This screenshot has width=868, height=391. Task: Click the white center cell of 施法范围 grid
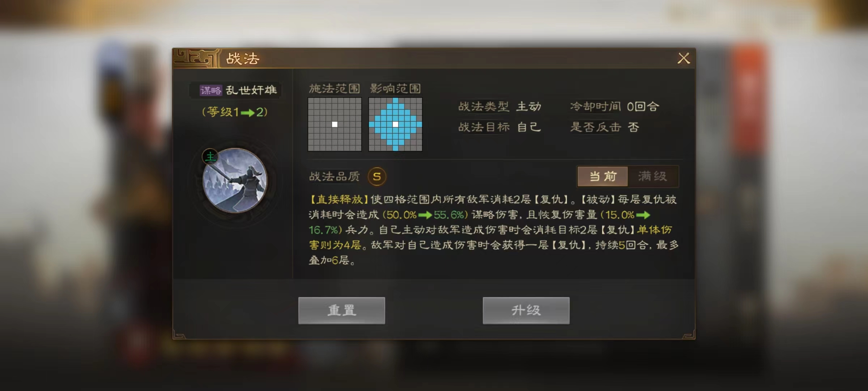[x=335, y=124]
